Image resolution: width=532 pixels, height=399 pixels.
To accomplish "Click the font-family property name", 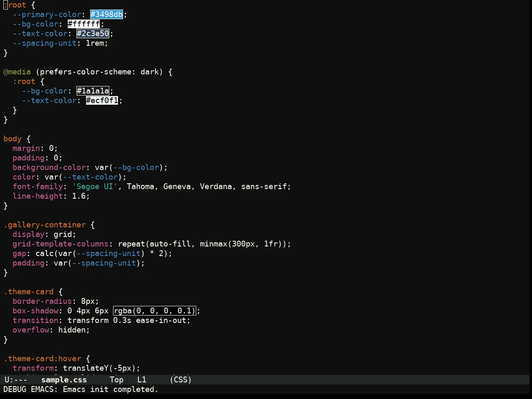I will [38, 187].
